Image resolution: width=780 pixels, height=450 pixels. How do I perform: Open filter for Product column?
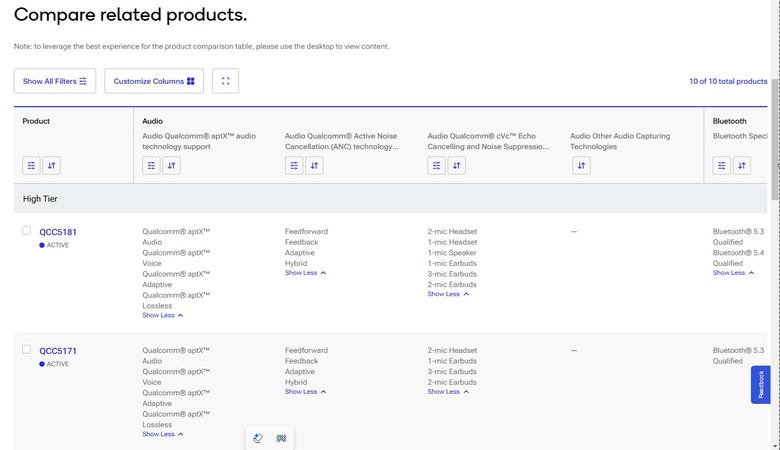(31, 166)
